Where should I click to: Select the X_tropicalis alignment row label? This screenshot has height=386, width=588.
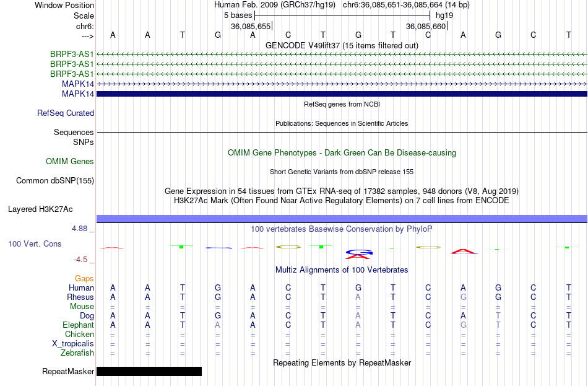pyautogui.click(x=73, y=344)
